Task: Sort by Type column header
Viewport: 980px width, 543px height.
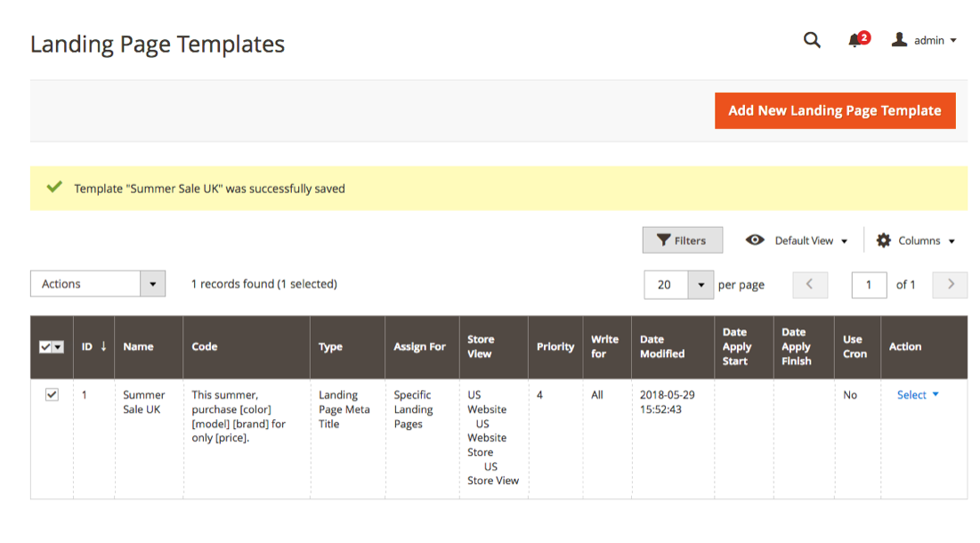Action: 347,347
